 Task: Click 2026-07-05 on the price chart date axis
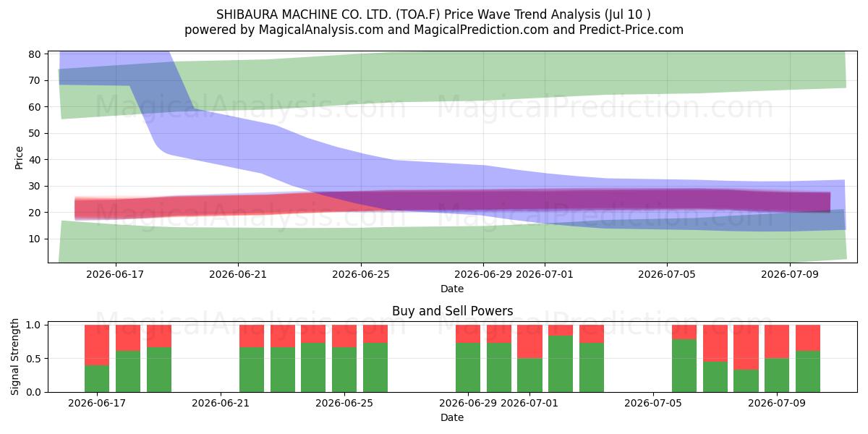point(667,275)
